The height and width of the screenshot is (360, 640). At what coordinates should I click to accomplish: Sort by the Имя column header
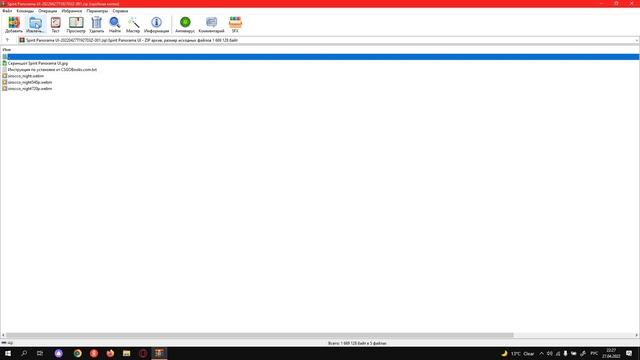pyautogui.click(x=7, y=49)
